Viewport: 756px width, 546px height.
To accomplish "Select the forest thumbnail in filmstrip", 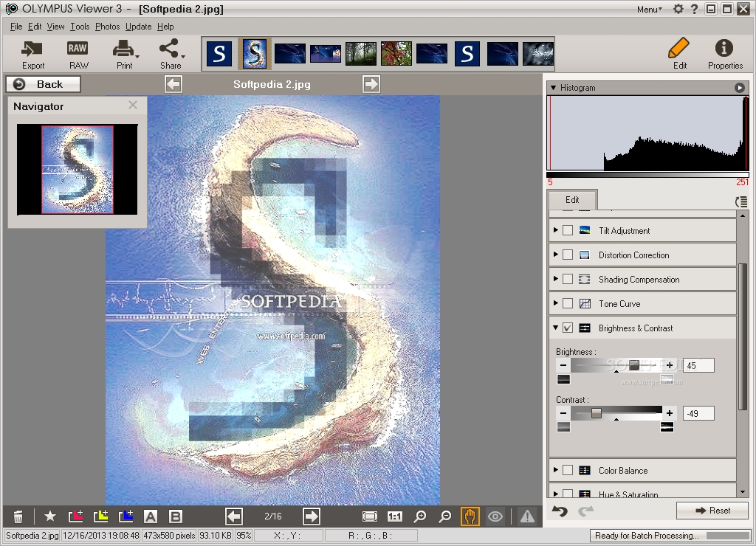I will coord(360,53).
